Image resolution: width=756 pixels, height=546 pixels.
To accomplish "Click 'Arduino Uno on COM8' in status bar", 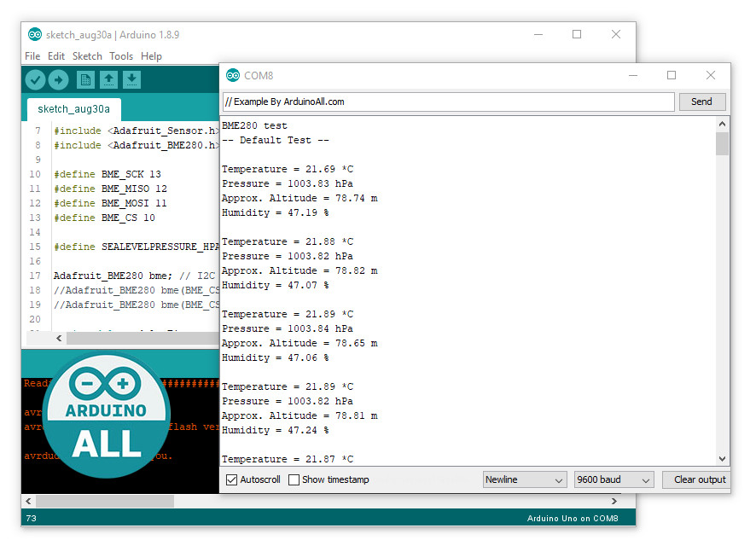I will tap(573, 519).
